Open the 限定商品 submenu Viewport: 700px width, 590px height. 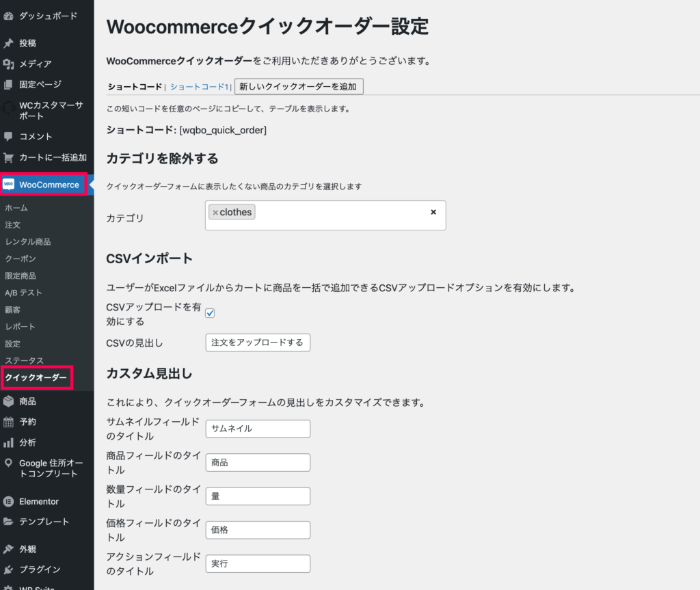21,276
